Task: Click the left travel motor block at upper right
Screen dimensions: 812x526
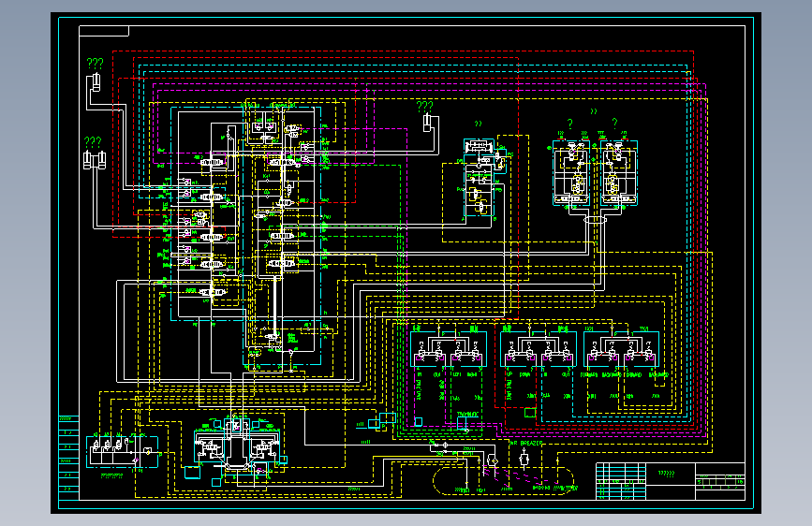Action: (571, 173)
